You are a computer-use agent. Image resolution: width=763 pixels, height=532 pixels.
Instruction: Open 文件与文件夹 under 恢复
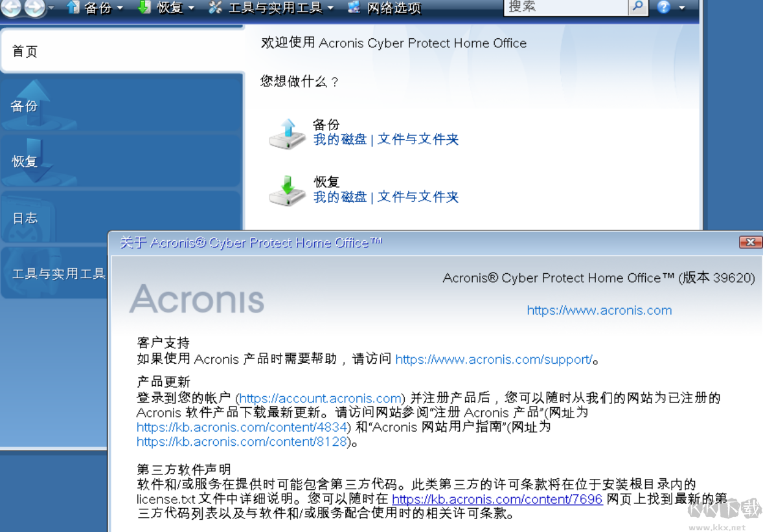coord(417,197)
